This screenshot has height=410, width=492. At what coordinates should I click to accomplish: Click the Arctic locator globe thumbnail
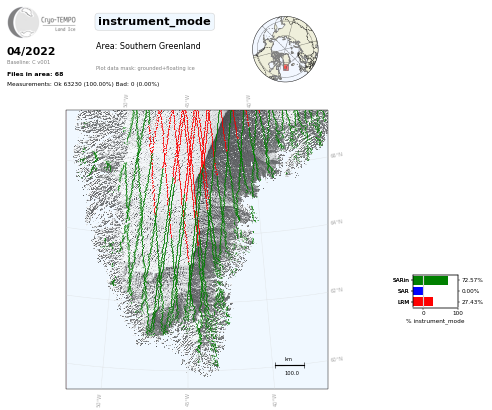pos(285,49)
